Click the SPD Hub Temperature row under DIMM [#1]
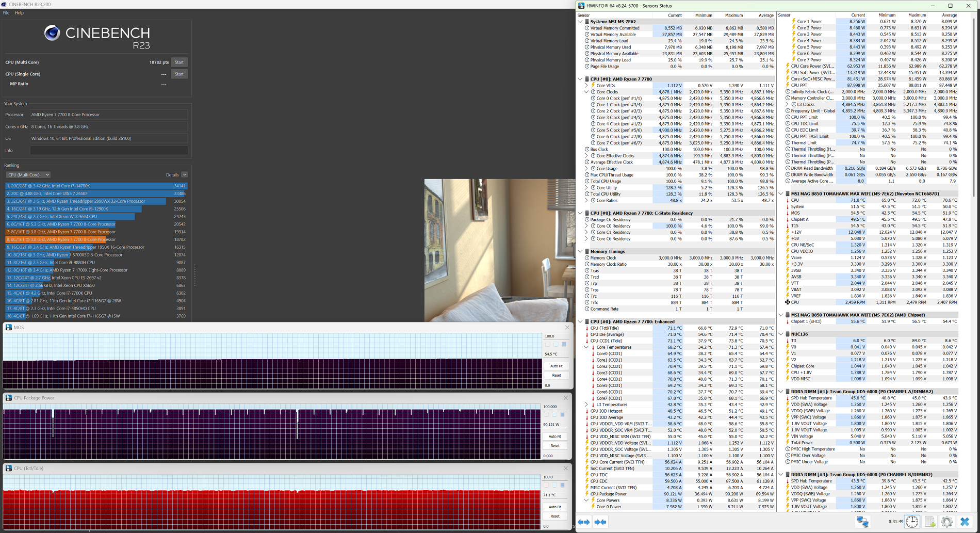980x533 pixels. click(872, 398)
